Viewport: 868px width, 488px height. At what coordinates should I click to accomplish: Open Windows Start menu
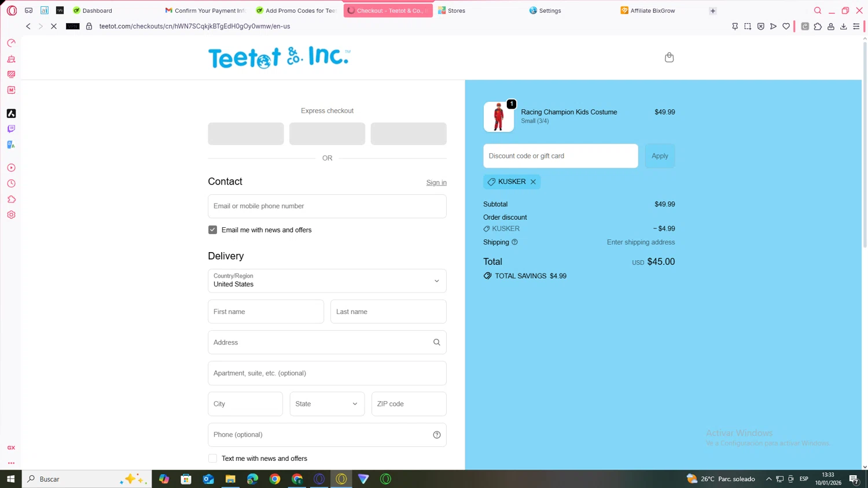pos(10,479)
